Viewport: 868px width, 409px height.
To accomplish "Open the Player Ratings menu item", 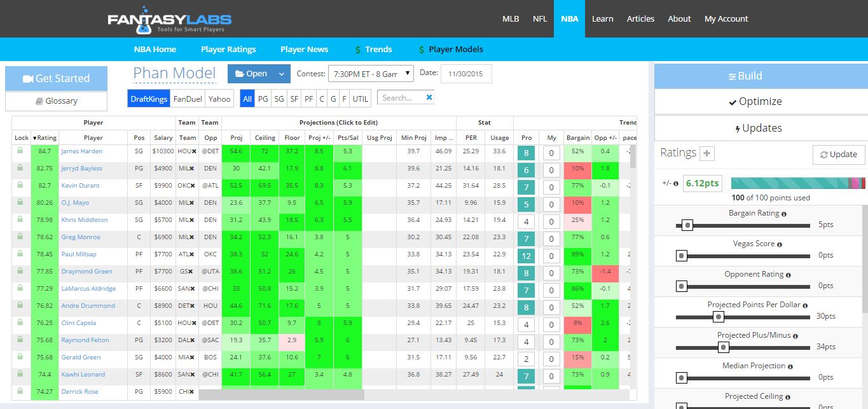I will (228, 49).
